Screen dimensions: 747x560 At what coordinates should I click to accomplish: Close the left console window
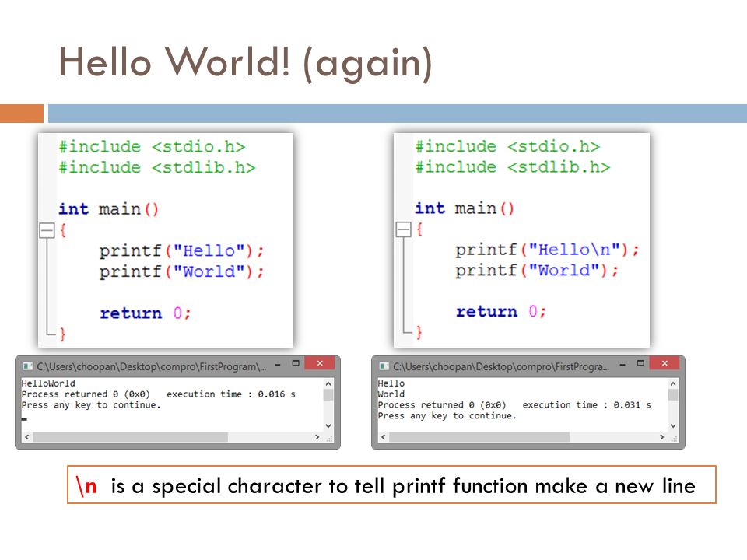coord(320,363)
